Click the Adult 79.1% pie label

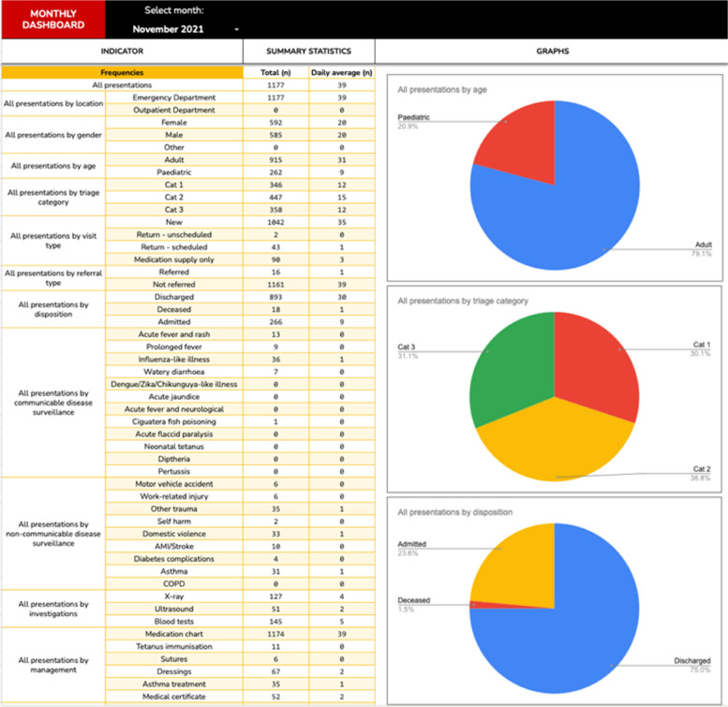[x=703, y=249]
